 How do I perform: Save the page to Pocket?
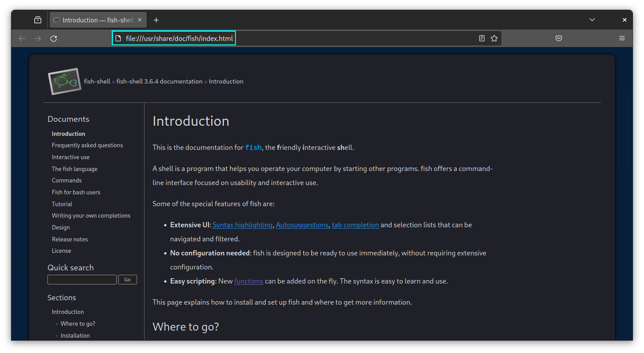tap(558, 38)
